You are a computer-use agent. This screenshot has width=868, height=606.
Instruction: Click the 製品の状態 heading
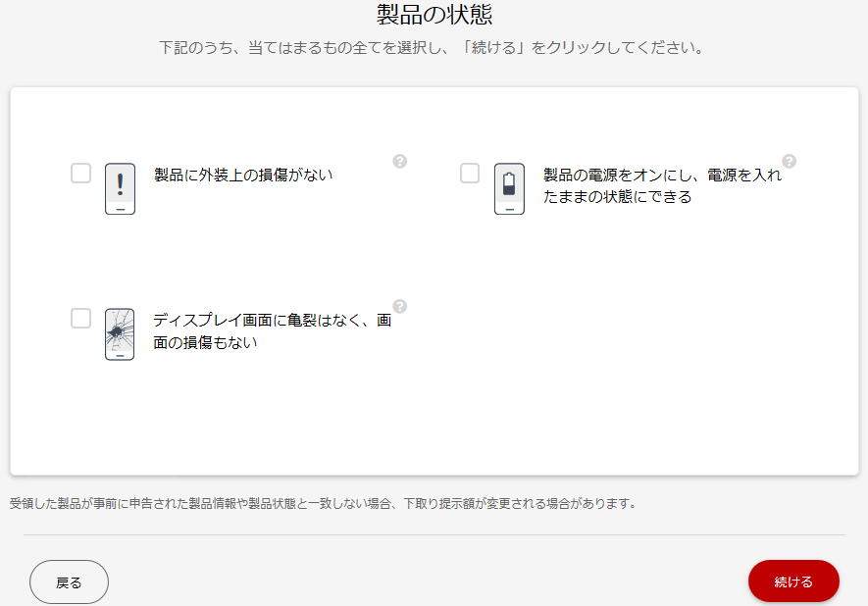(x=434, y=15)
